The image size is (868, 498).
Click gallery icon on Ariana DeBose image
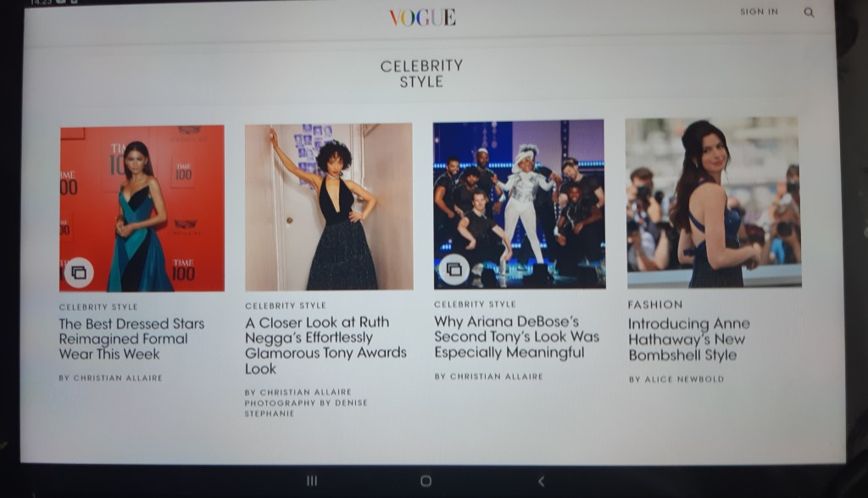[x=453, y=268]
